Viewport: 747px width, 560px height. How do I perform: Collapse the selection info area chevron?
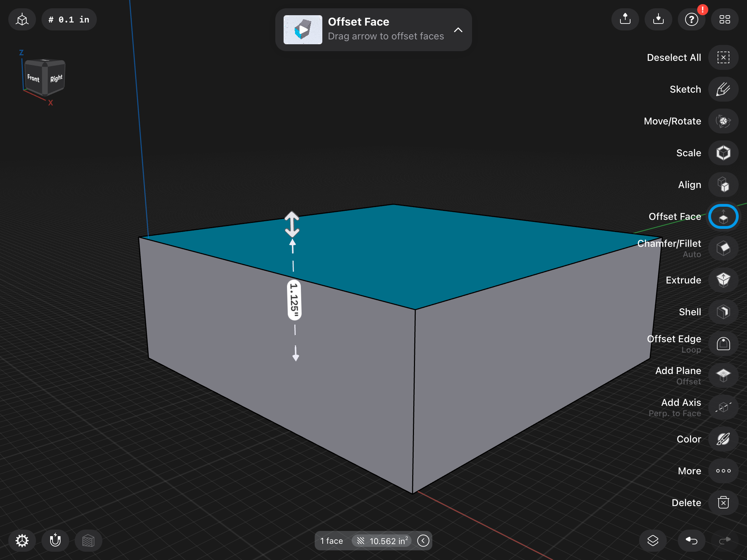(x=423, y=541)
